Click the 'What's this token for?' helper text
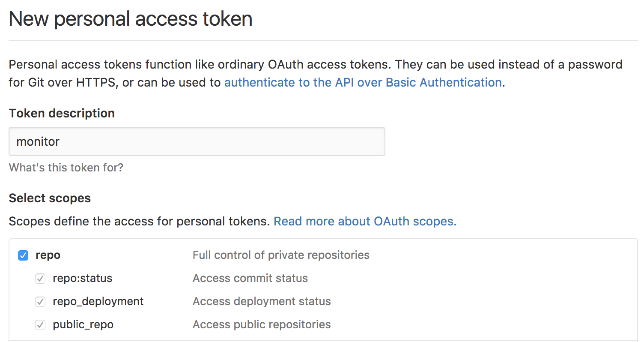The width and height of the screenshot is (644, 342). click(66, 168)
